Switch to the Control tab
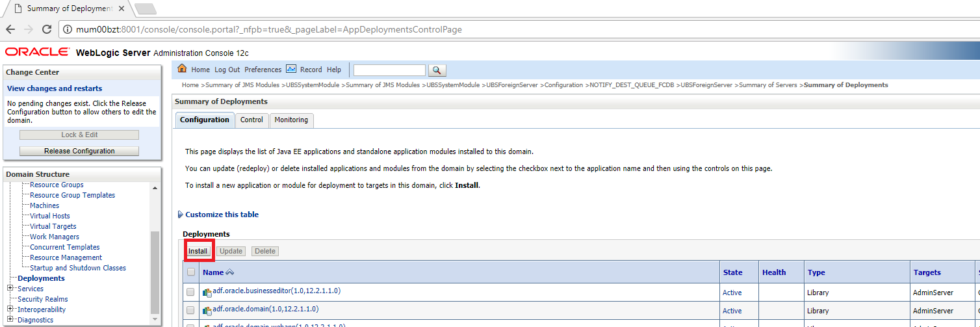This screenshot has width=980, height=327. (251, 120)
